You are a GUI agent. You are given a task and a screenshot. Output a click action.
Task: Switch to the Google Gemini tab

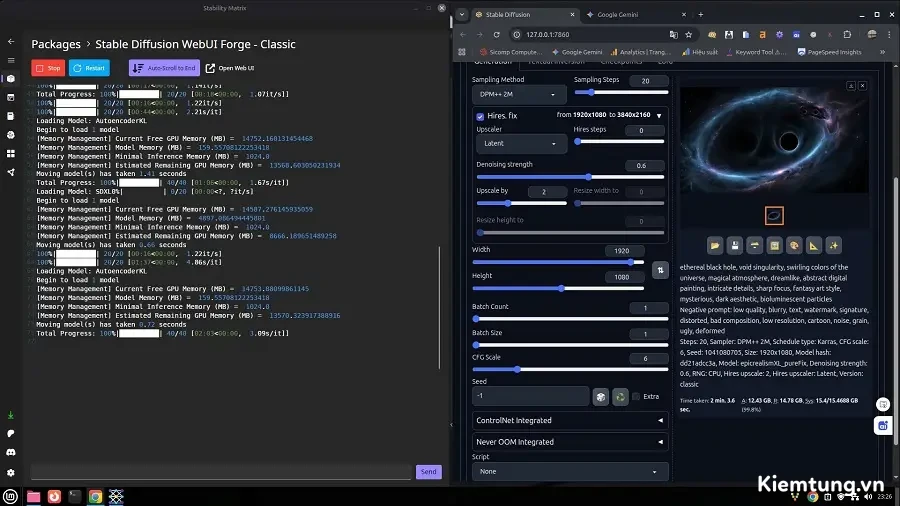pos(637,14)
